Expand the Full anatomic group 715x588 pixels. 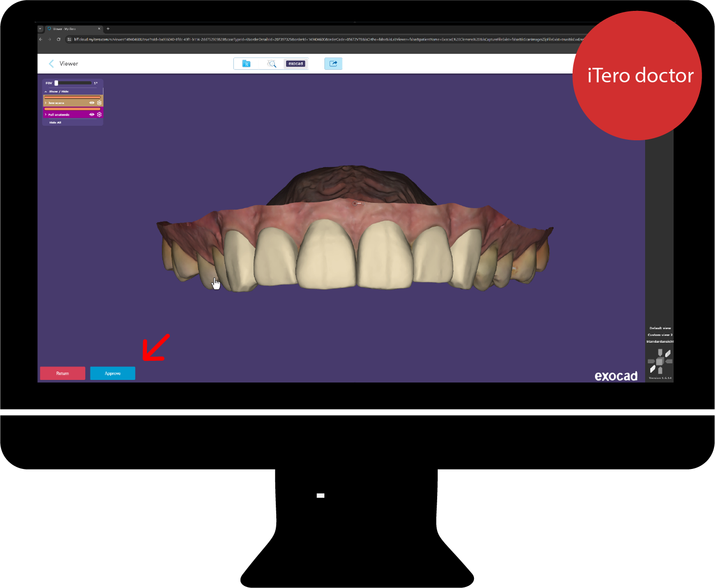[46, 114]
